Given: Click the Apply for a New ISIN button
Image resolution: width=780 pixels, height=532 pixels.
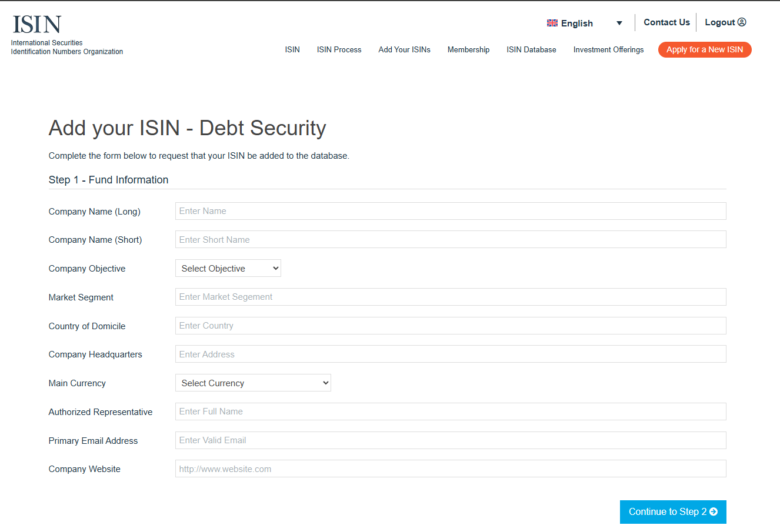Looking at the screenshot, I should [x=705, y=50].
